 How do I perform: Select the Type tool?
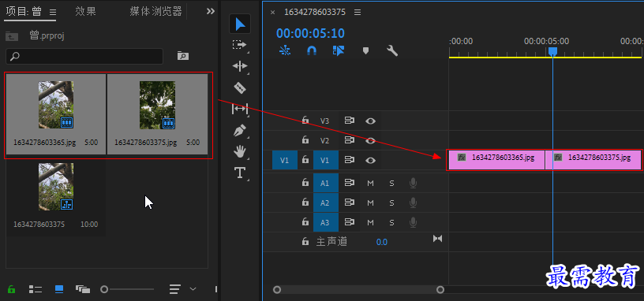239,173
